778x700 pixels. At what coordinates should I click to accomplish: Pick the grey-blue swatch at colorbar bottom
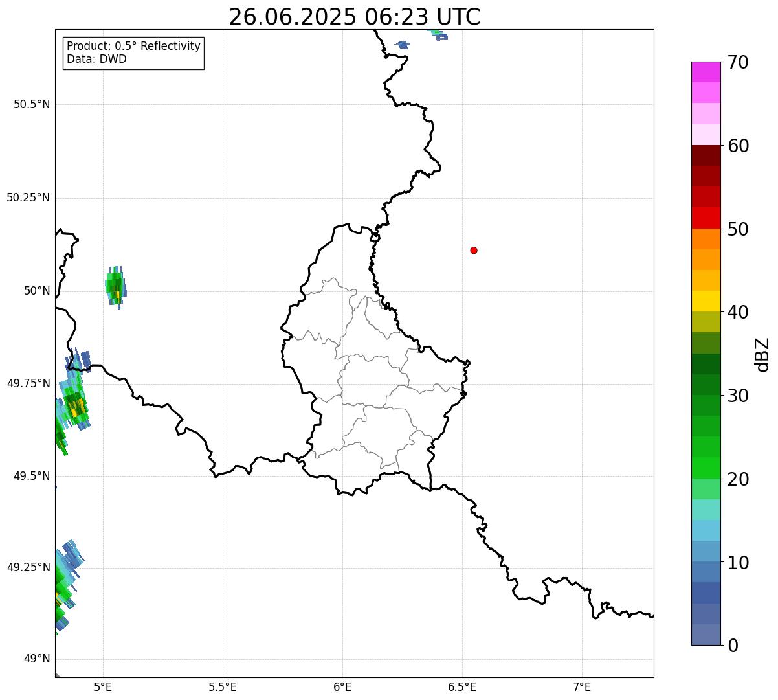click(x=706, y=635)
